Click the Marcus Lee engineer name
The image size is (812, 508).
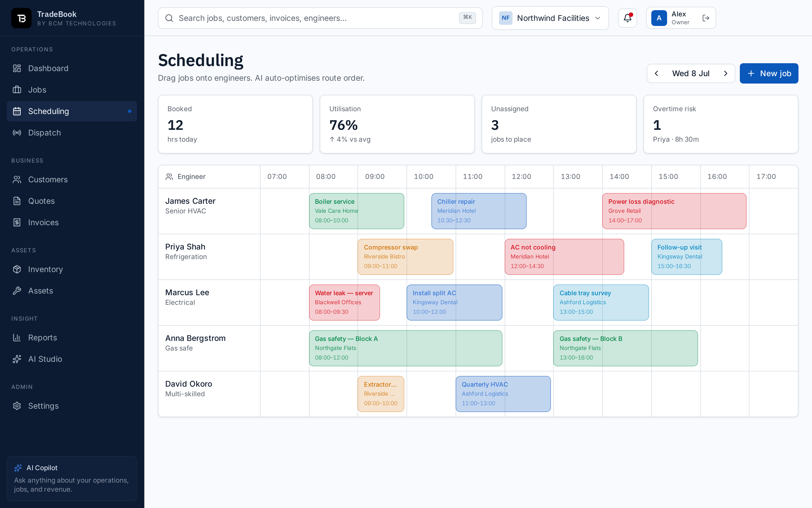pyautogui.click(x=187, y=292)
